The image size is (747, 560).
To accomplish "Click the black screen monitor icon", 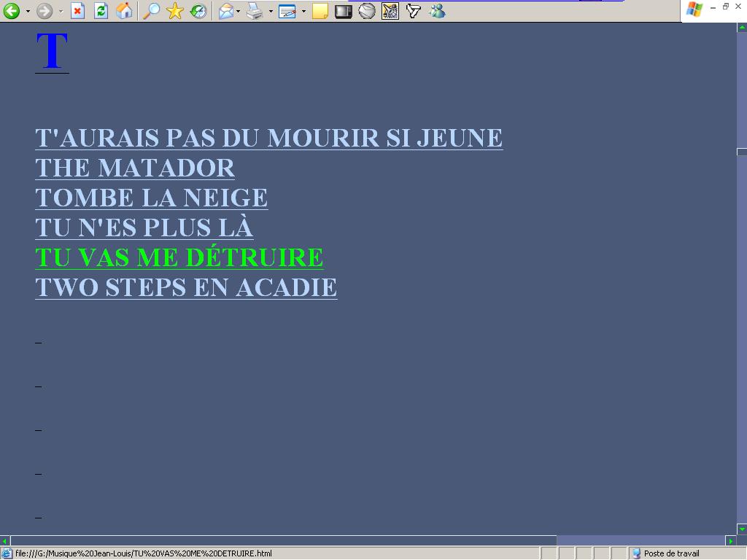I will point(344,11).
